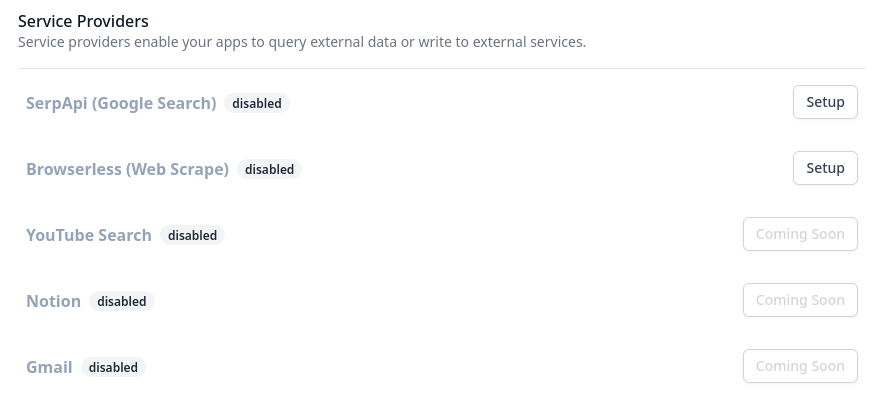Select the Browserless (Web Scrape) provider name
This screenshot has height=393, width=878.
pos(127,169)
